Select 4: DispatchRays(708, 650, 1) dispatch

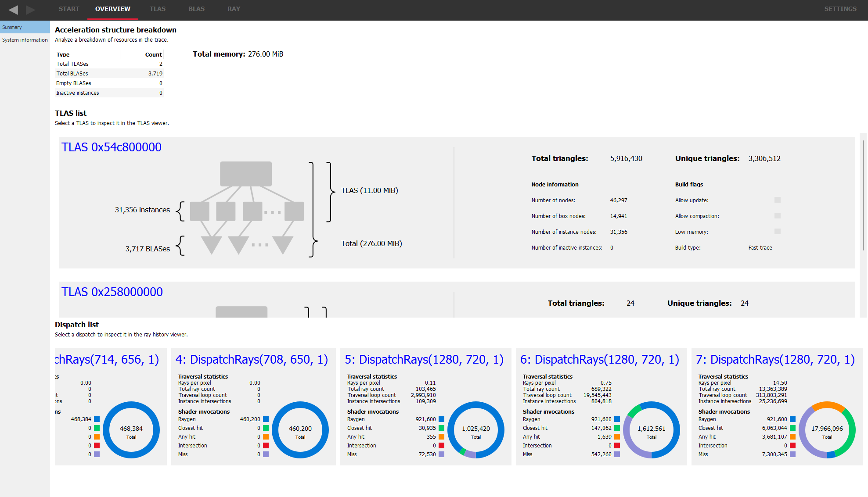[252, 360]
